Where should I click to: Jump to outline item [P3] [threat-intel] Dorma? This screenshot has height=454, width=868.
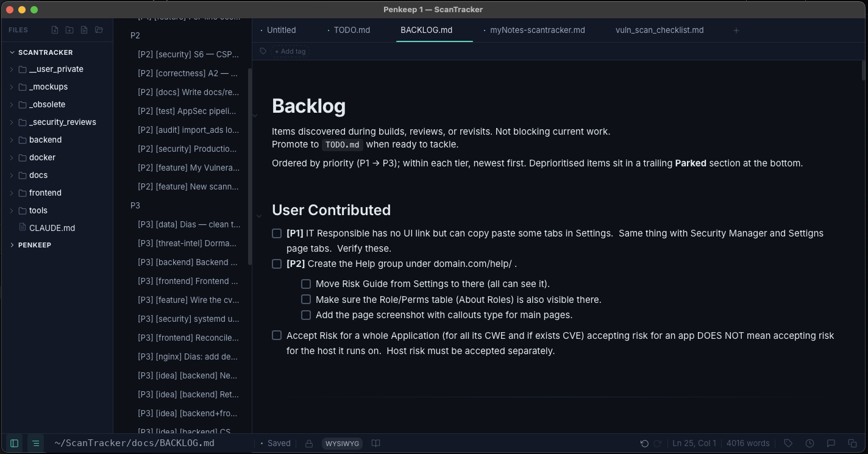click(188, 243)
